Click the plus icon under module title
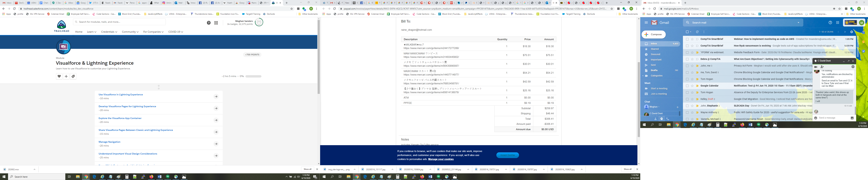Viewport: 868px width, 180px height. tap(66, 76)
